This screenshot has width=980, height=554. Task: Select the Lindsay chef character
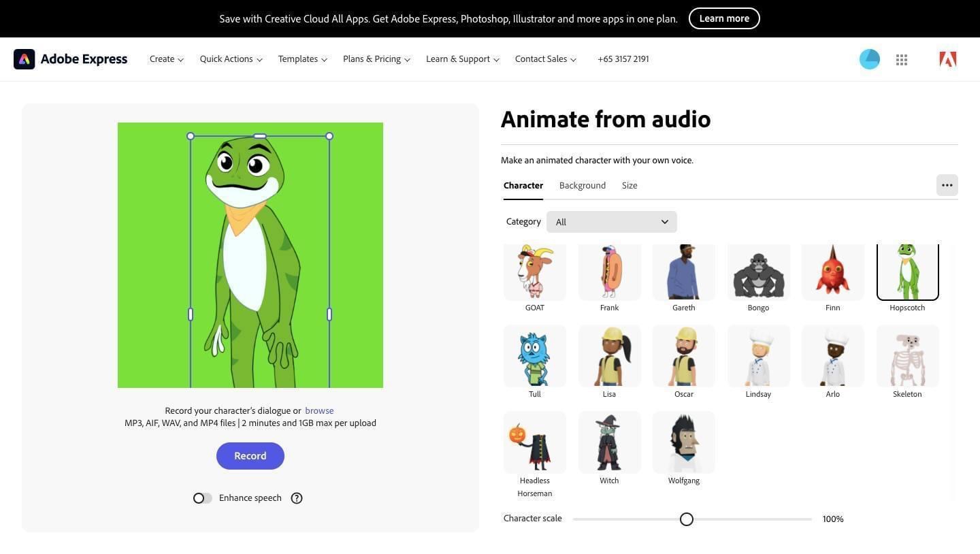pos(759,356)
